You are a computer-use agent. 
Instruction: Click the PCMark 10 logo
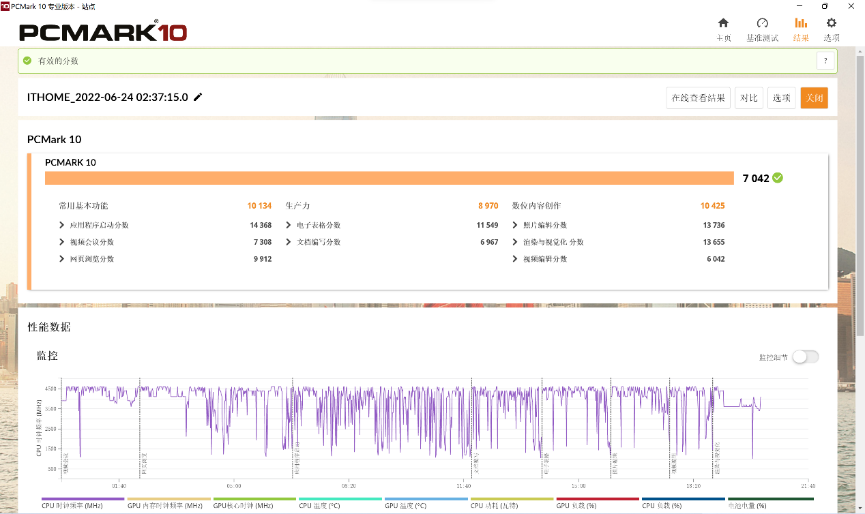[103, 31]
